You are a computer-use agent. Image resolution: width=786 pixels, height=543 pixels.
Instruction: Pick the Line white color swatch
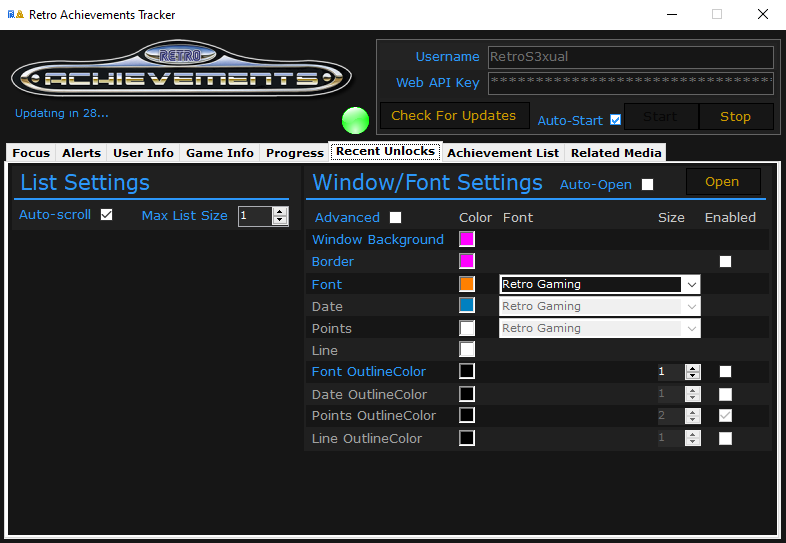click(467, 349)
